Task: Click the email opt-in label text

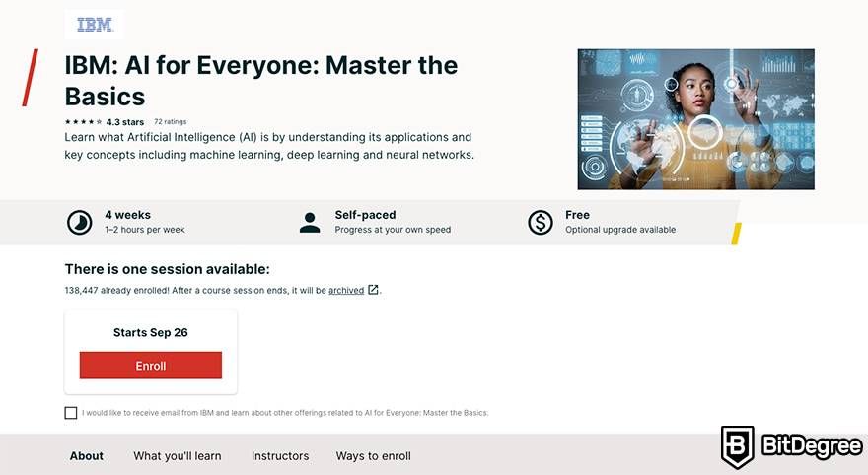Action: pyautogui.click(x=285, y=413)
